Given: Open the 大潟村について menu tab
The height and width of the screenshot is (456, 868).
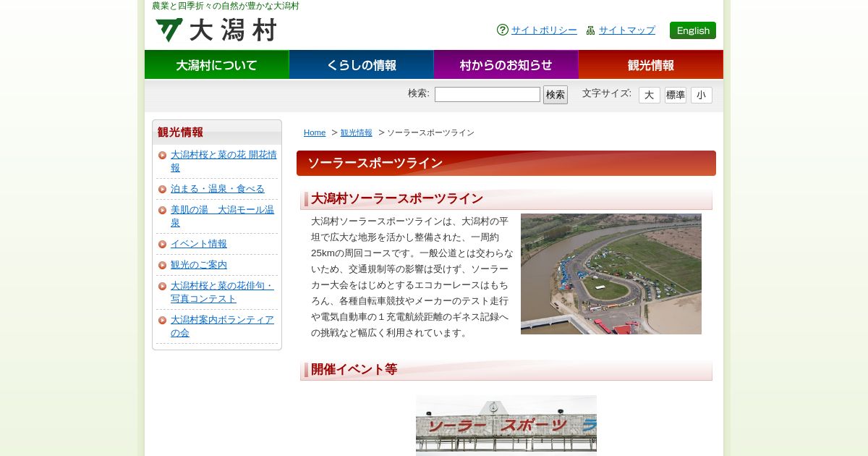Looking at the screenshot, I should (217, 64).
